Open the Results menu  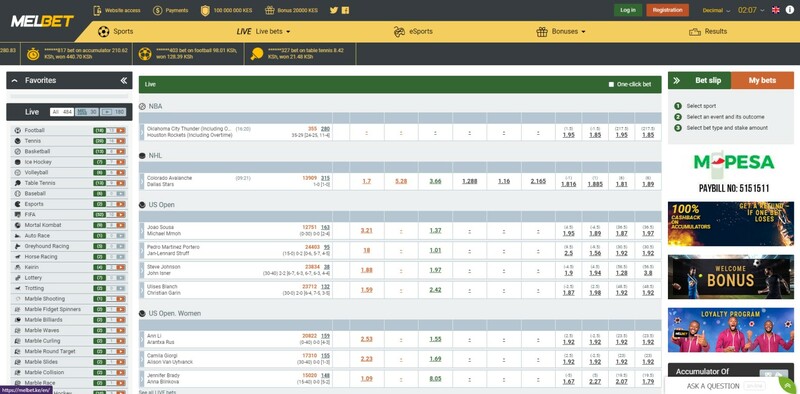(708, 32)
